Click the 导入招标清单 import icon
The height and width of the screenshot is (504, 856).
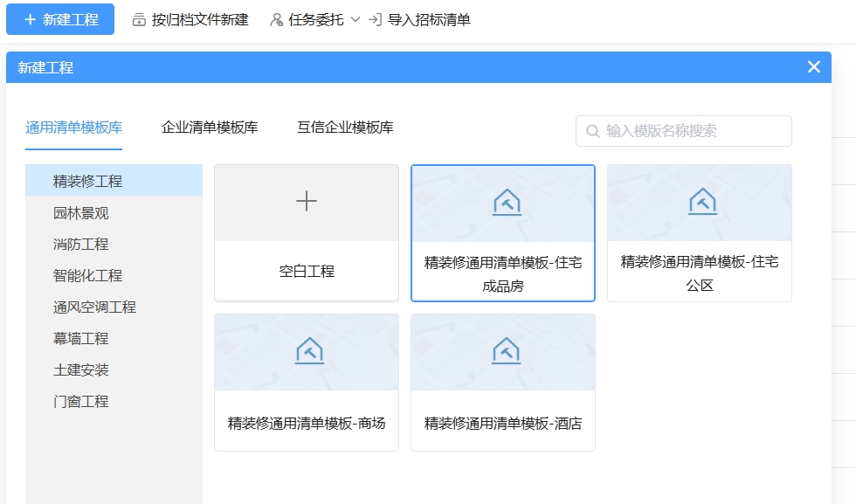pyautogui.click(x=376, y=19)
